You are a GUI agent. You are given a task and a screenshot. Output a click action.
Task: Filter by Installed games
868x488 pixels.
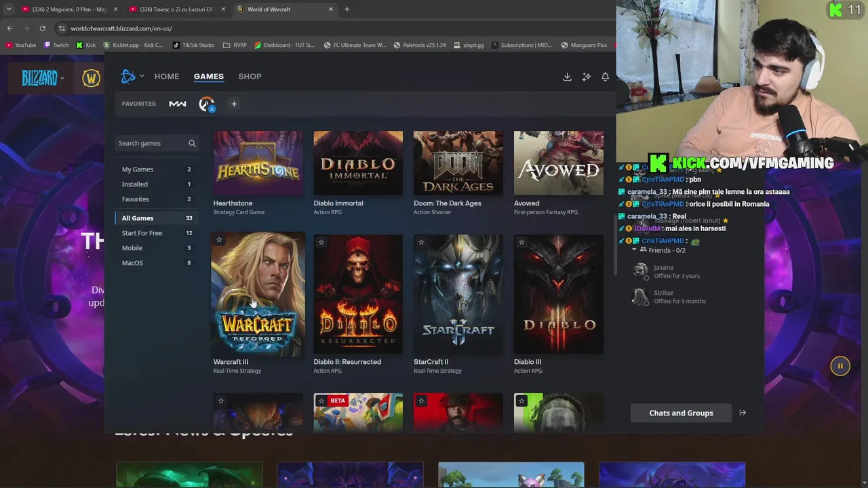point(157,184)
